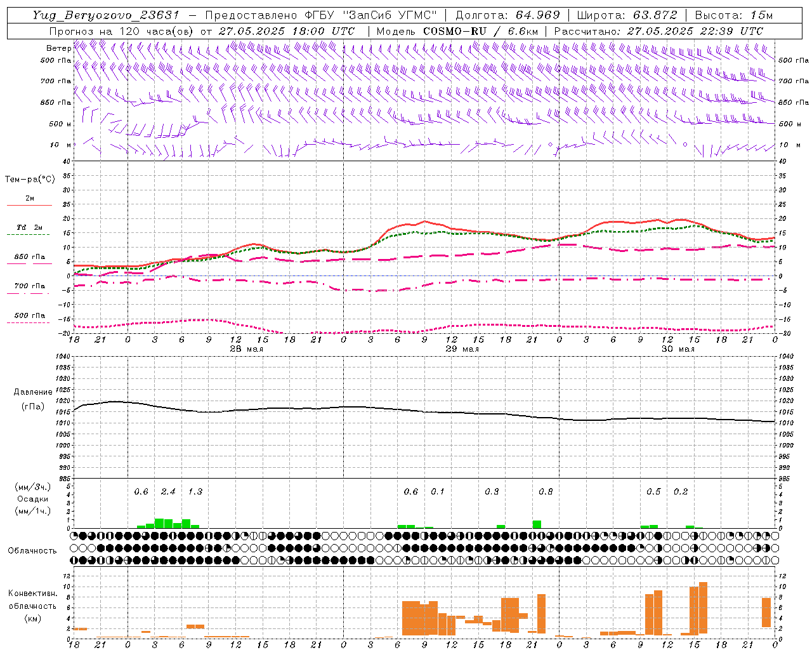Click the green precipitation bar below 0.8

pyautogui.click(x=537, y=524)
